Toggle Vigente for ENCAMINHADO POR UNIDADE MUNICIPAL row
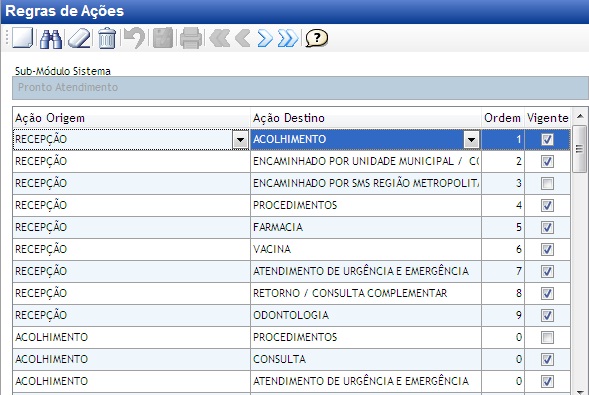The image size is (589, 395). tap(547, 161)
